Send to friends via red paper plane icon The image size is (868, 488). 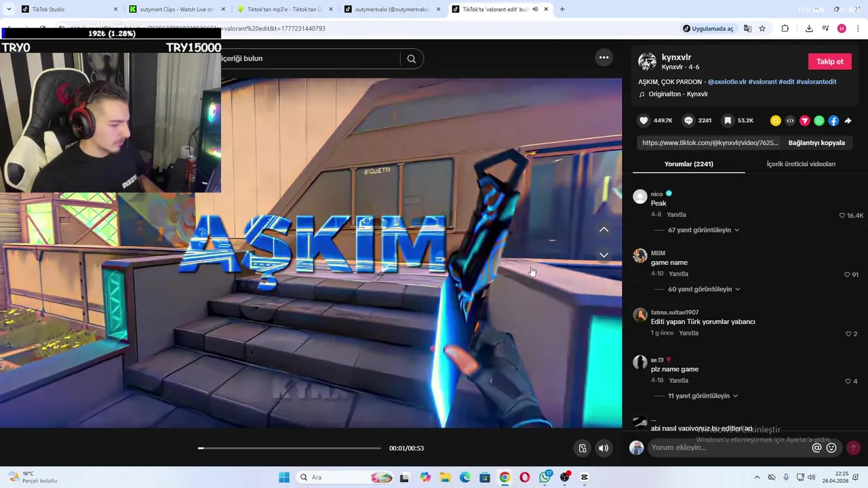pyautogui.click(x=804, y=121)
